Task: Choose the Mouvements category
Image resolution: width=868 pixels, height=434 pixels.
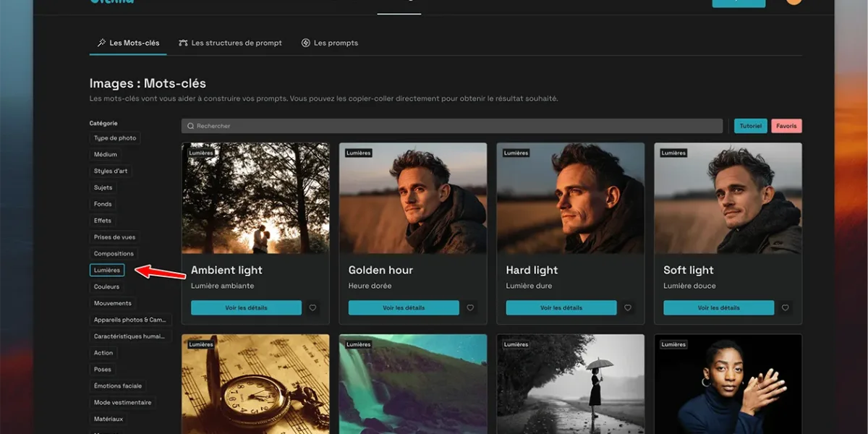Action: 113,303
